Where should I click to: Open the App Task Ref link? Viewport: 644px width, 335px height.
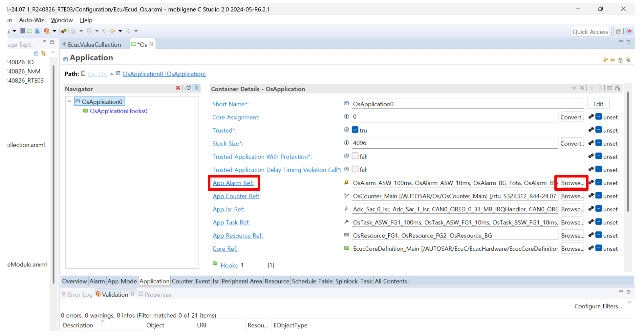(x=231, y=222)
